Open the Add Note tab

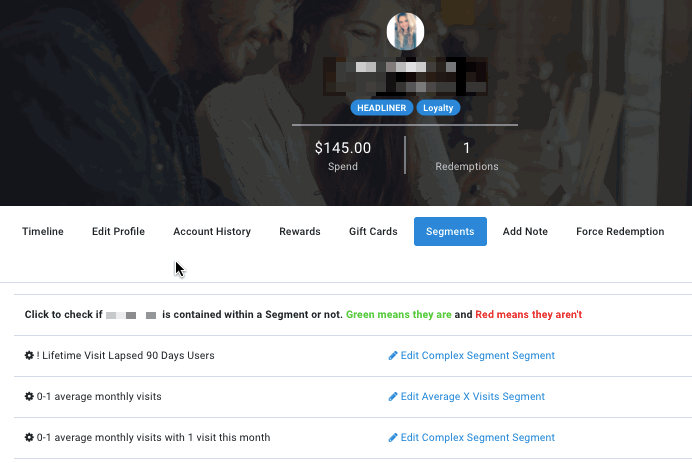point(525,231)
